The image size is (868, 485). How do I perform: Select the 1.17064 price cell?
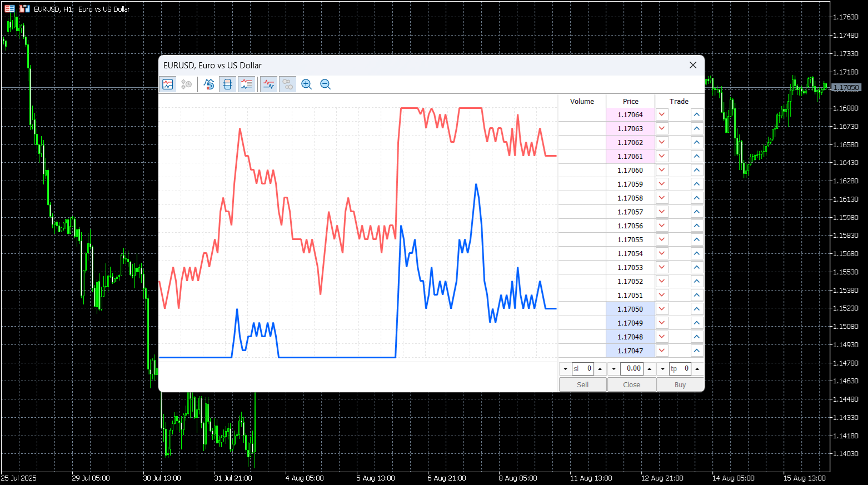(x=630, y=114)
